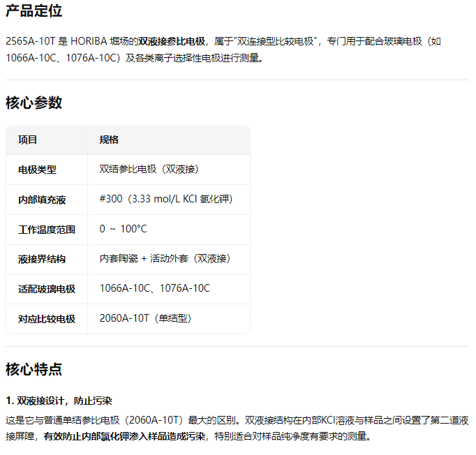Click the row label 适配玻璃电极
476x455 pixels.
[47, 289]
